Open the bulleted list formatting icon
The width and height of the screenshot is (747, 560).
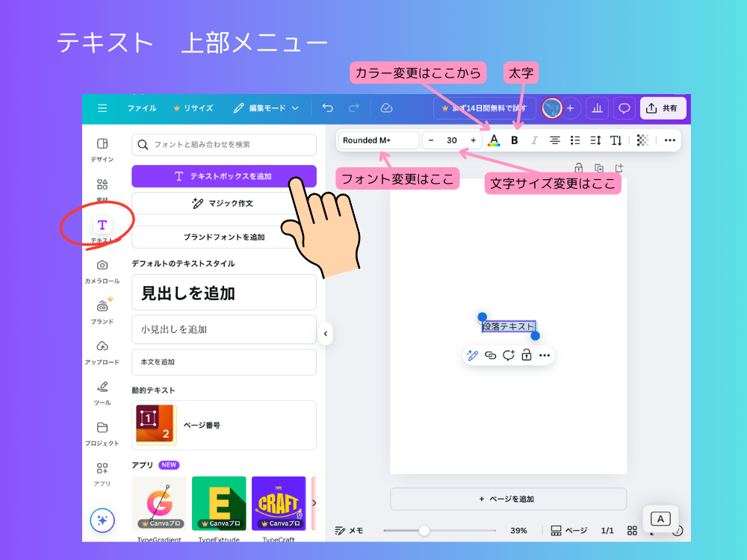tap(575, 140)
